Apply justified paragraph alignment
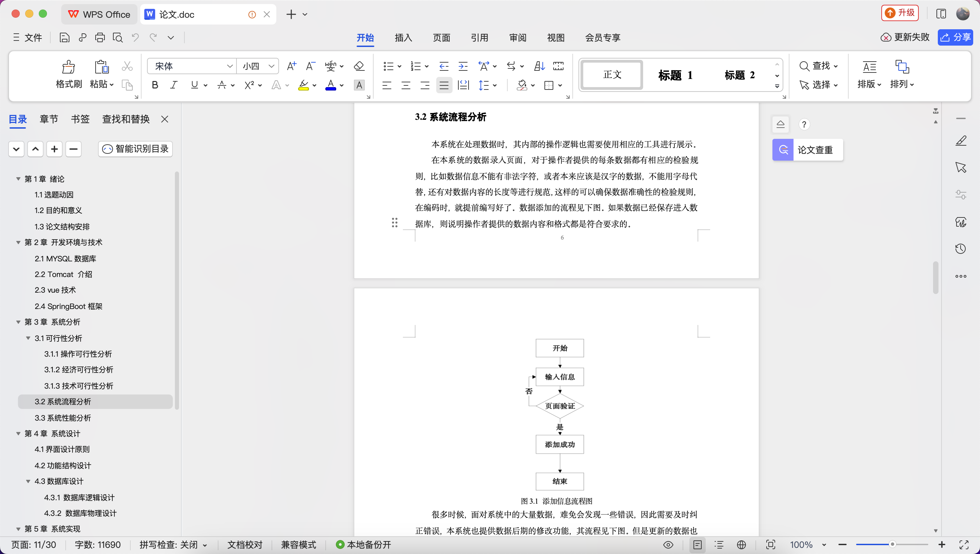Image resolution: width=980 pixels, height=554 pixels. [x=444, y=85]
